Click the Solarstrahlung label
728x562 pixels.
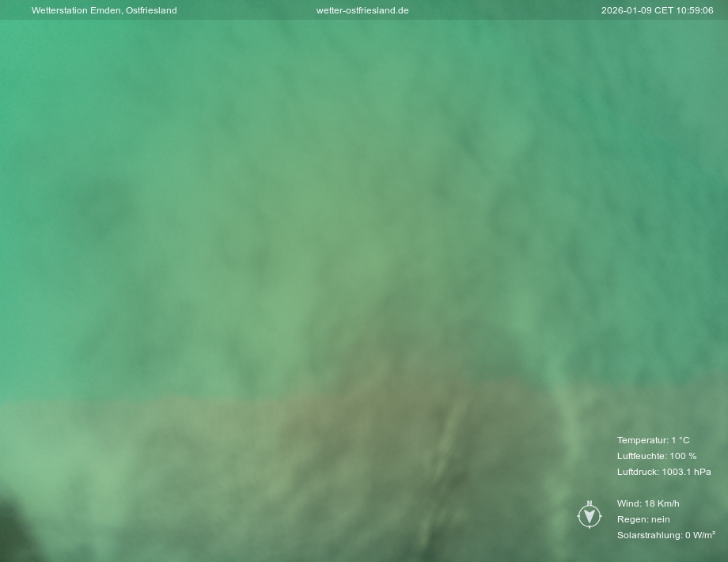[649, 535]
